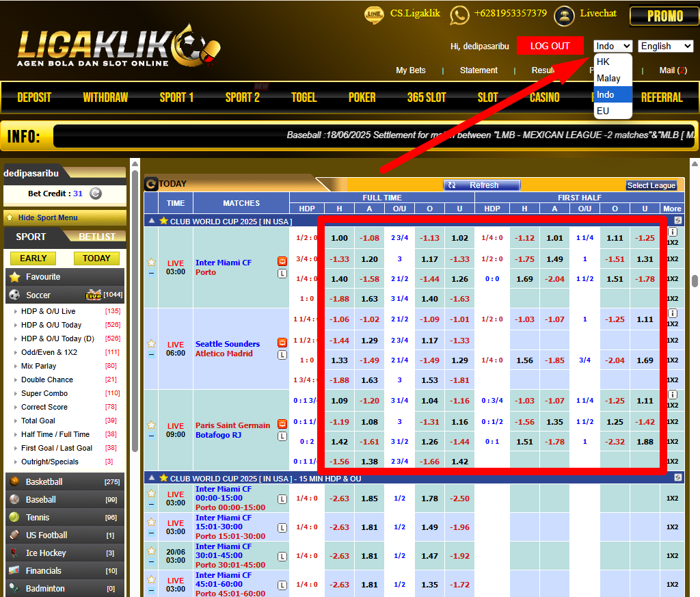
Task: Favourite the Paris Saint Germain vs Botafogo star
Action: point(151,425)
